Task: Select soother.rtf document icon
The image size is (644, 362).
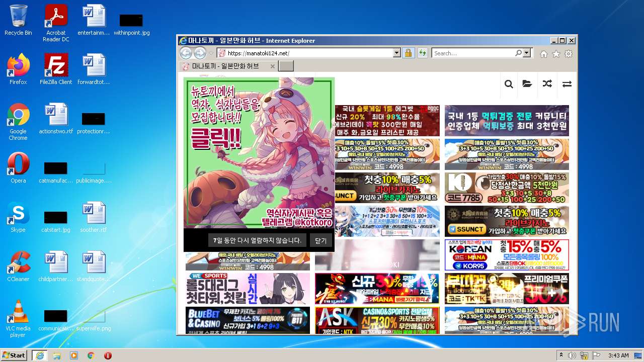Action: coord(94,217)
